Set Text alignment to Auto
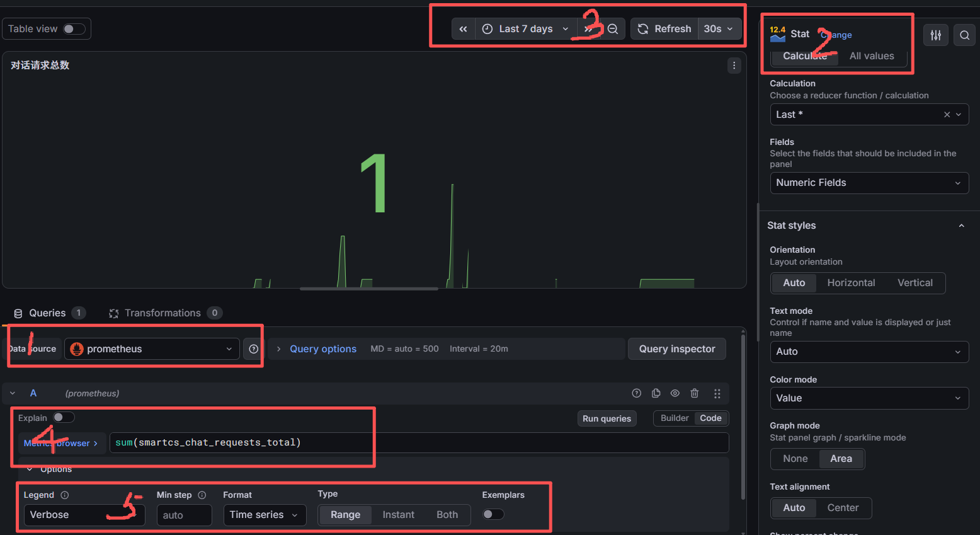 (794, 508)
